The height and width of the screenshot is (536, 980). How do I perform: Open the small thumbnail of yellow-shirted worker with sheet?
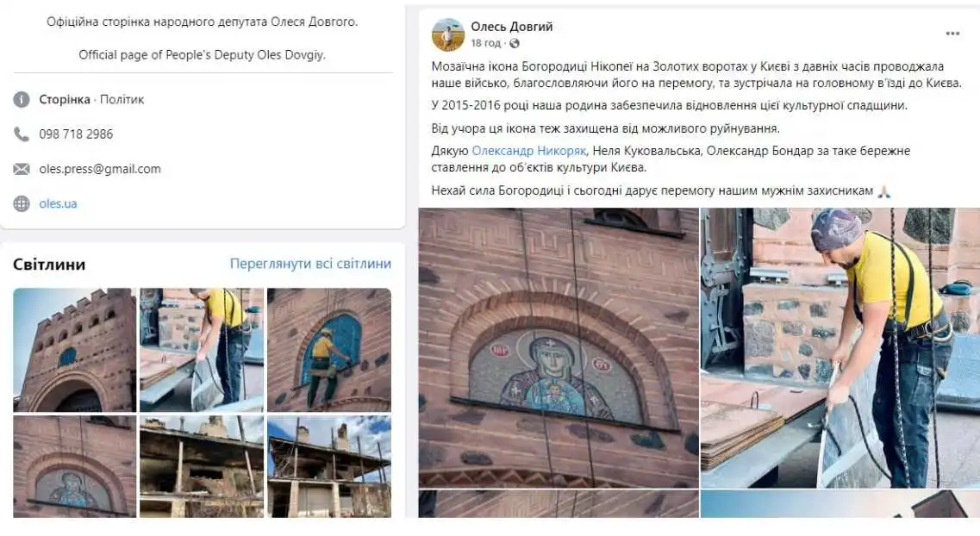201,350
